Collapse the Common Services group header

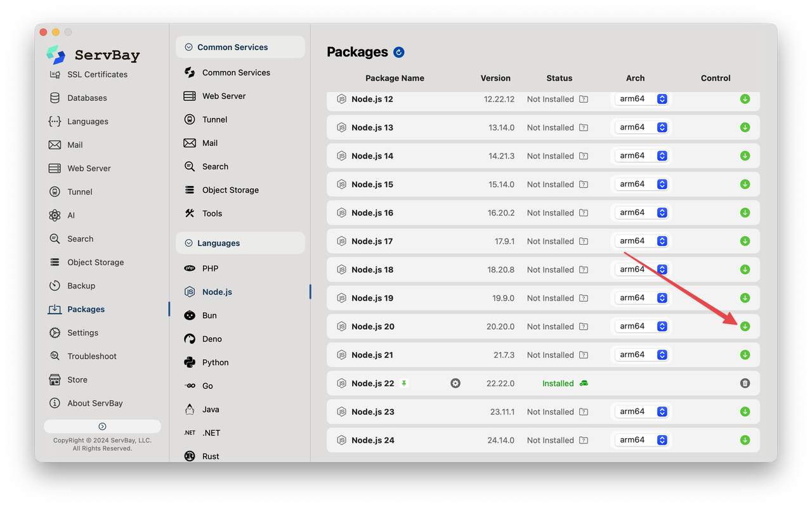coord(240,47)
